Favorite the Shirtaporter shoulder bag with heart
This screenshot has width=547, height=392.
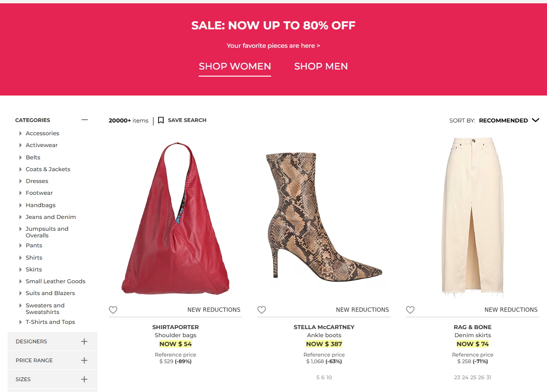[x=113, y=310]
